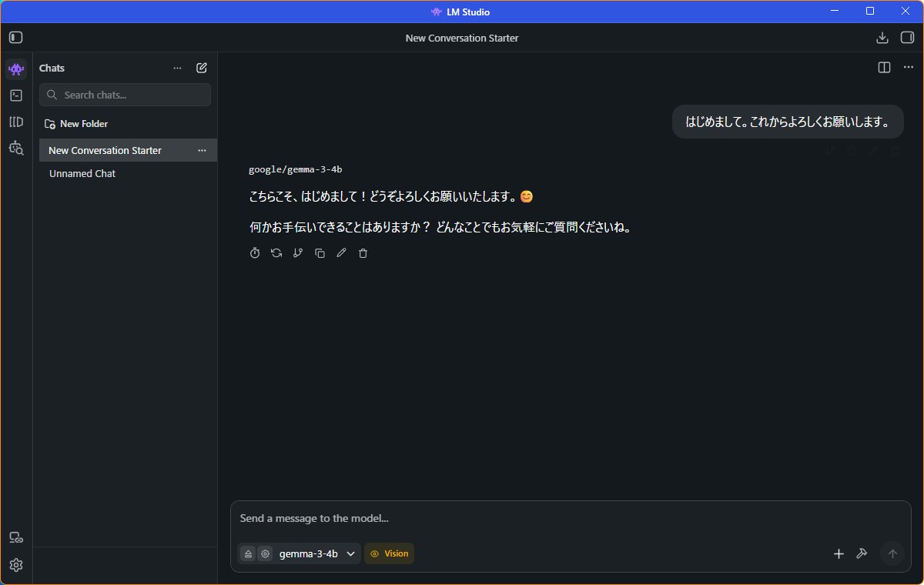Attach a file with plus icon
This screenshot has height=585, width=924.
point(839,553)
